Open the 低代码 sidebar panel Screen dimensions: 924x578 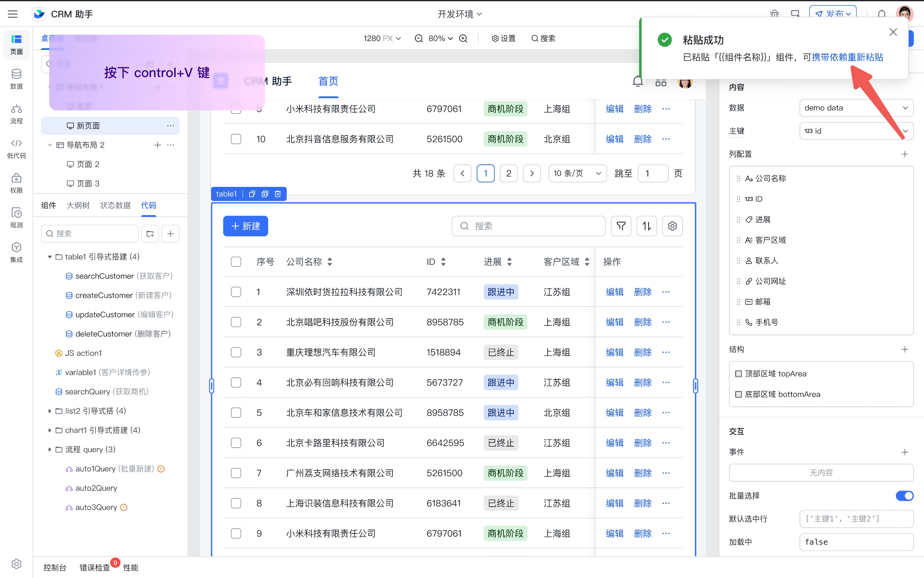pos(16,148)
